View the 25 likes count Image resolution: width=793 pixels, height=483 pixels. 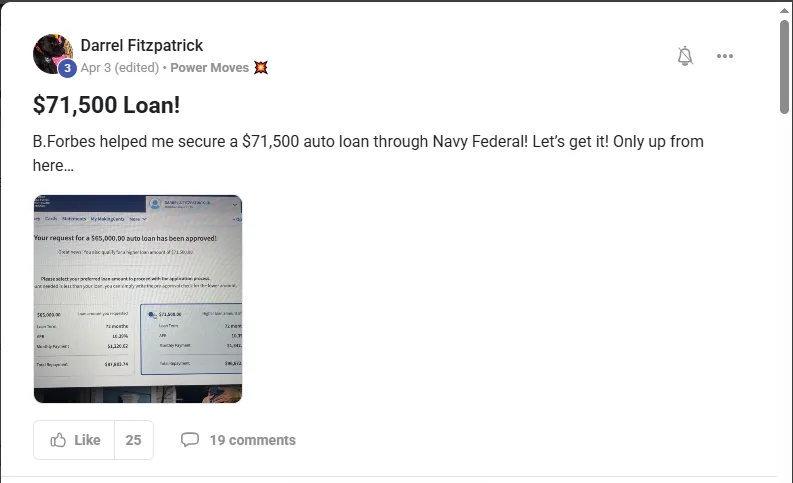click(x=133, y=440)
